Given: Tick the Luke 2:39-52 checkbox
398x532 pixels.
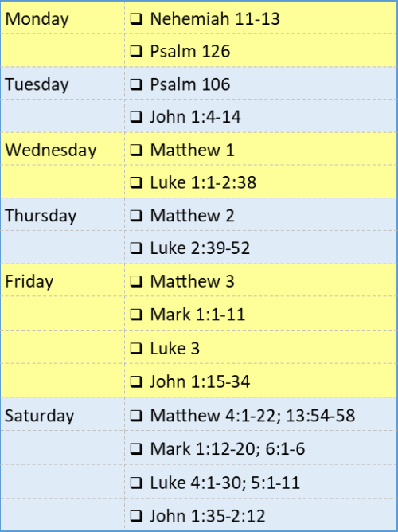Looking at the screenshot, I should (136, 248).
